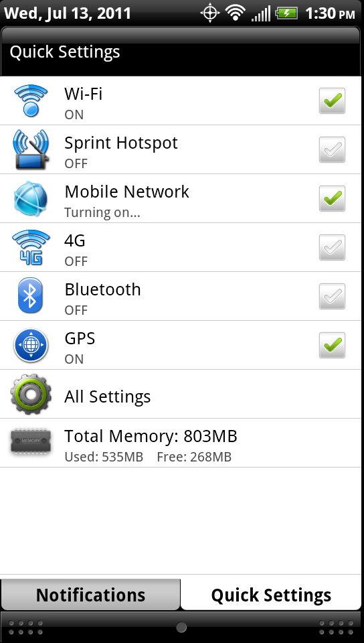Tap the 4G icon
Image resolution: width=364 pixels, height=643 pixels.
[x=31, y=247]
